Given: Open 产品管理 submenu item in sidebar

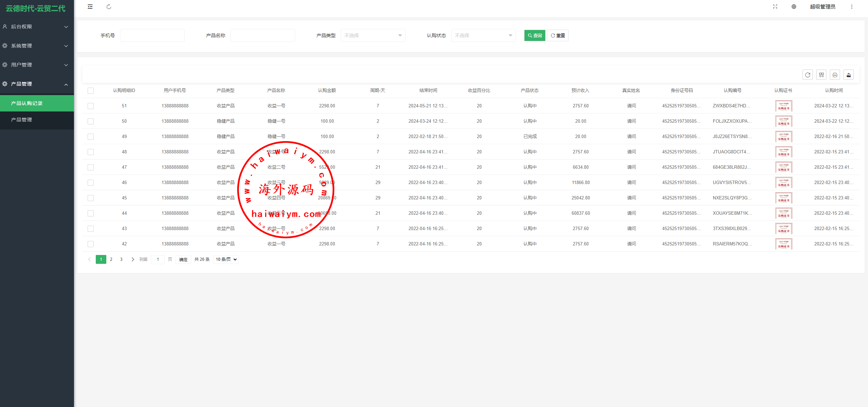Looking at the screenshot, I should tap(21, 120).
